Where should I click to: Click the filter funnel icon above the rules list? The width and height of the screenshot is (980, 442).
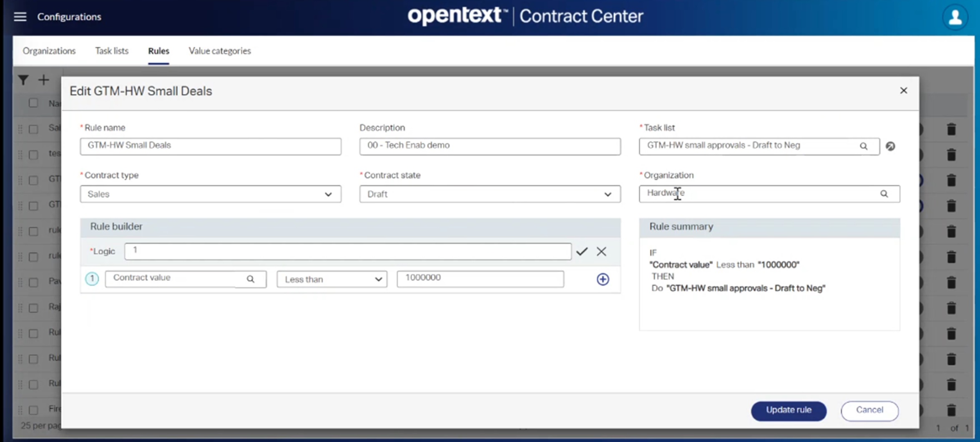point(23,80)
